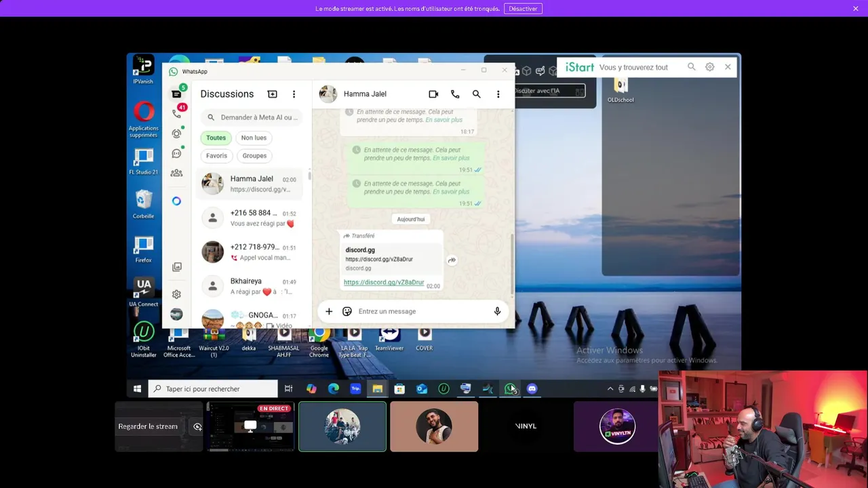Screen dimensions: 868x488
Task: Open the WhatsApp media gallery sidebar icon
Action: 176,267
